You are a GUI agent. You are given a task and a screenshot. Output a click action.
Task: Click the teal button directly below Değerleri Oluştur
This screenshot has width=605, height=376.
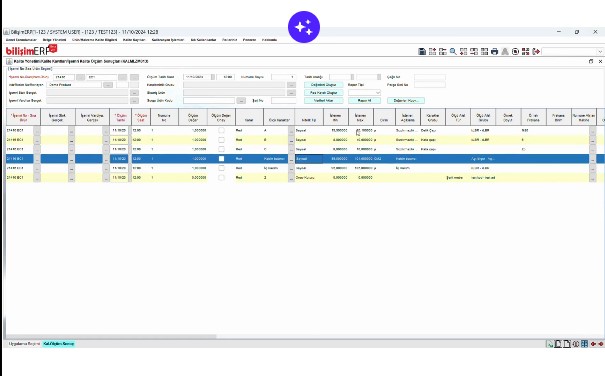point(323,93)
